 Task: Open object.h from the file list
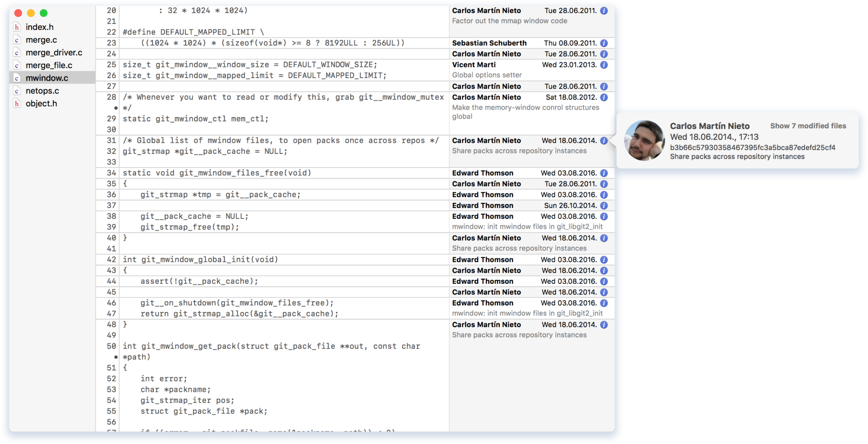pyautogui.click(x=41, y=103)
